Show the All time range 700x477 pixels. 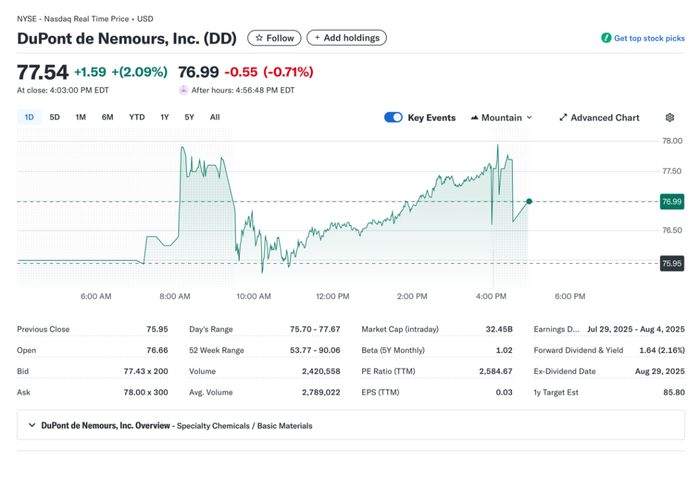[x=215, y=117]
